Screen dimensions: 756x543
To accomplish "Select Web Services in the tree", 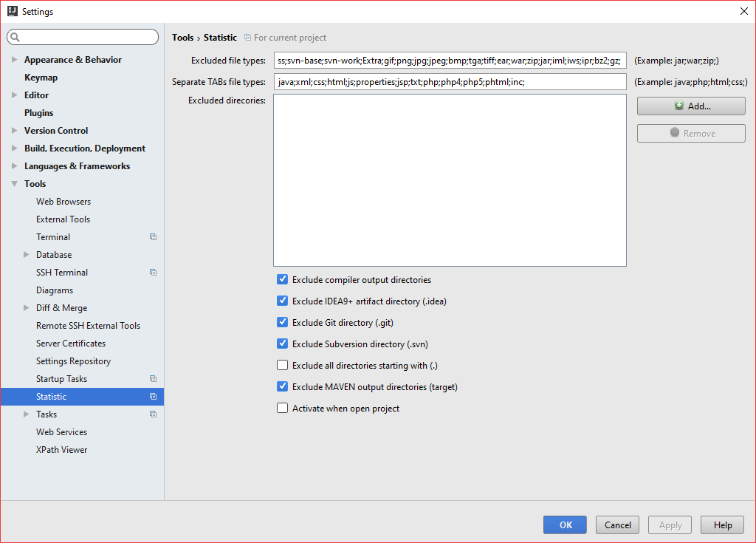I will pyautogui.click(x=62, y=432).
